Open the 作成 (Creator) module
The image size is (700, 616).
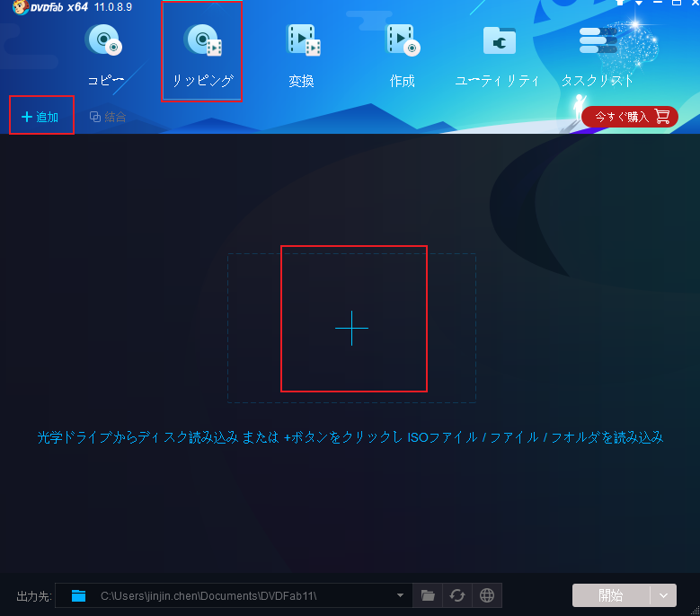[402, 55]
